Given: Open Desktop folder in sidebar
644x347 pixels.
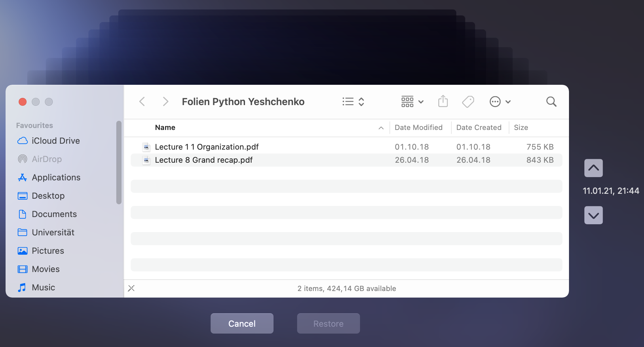Looking at the screenshot, I should click(41, 196).
